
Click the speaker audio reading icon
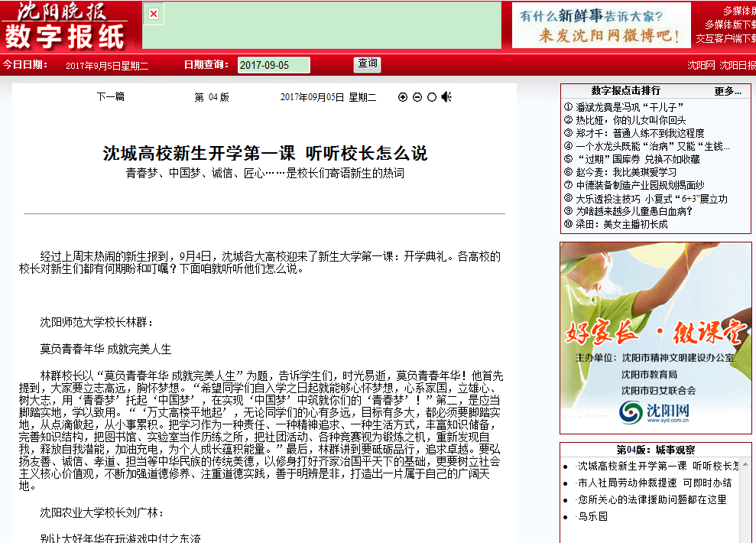click(446, 97)
